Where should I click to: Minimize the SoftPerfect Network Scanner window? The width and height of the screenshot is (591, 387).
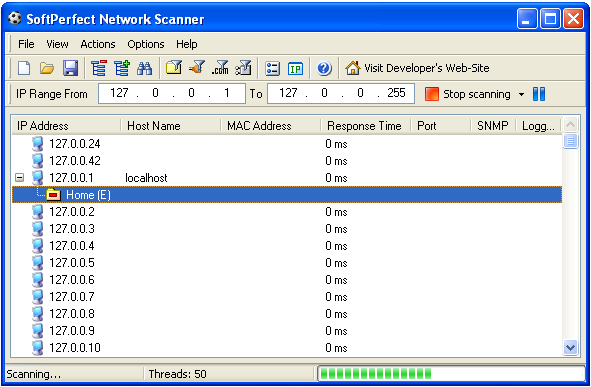[527, 18]
